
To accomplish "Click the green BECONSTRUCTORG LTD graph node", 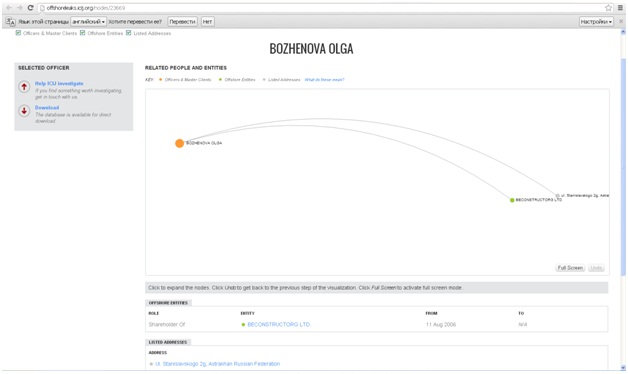I will tap(512, 200).
